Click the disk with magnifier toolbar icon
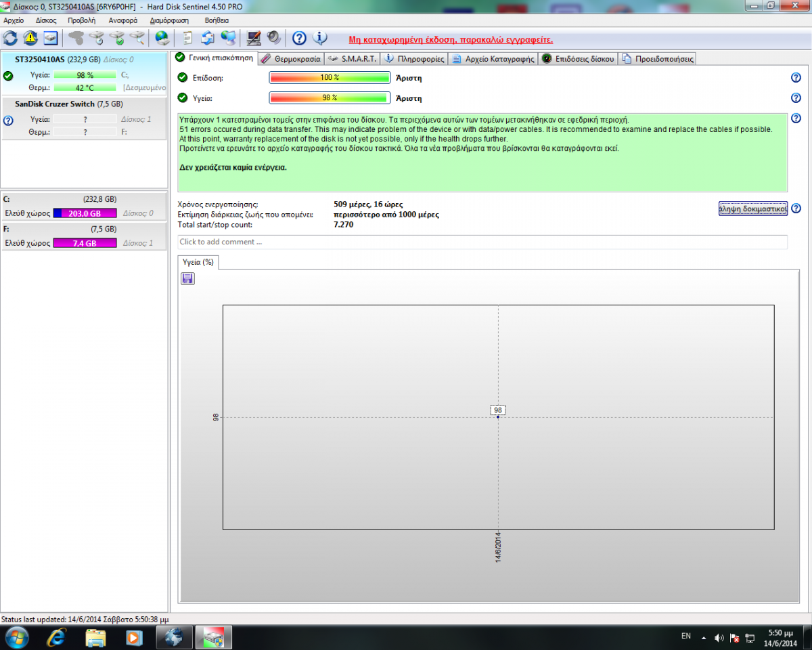This screenshot has width=812, height=650. click(137, 38)
